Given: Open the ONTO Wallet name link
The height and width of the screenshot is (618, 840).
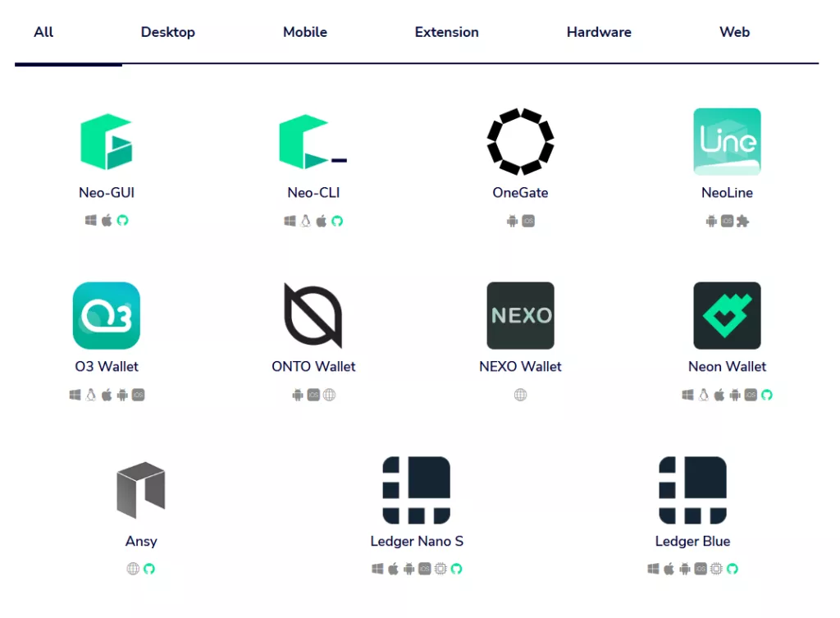Looking at the screenshot, I should 313,367.
